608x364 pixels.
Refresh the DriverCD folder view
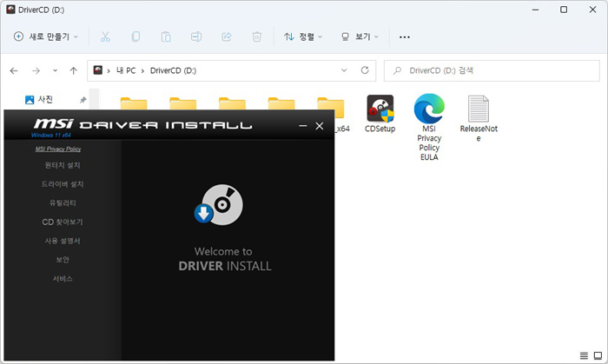[x=365, y=70]
